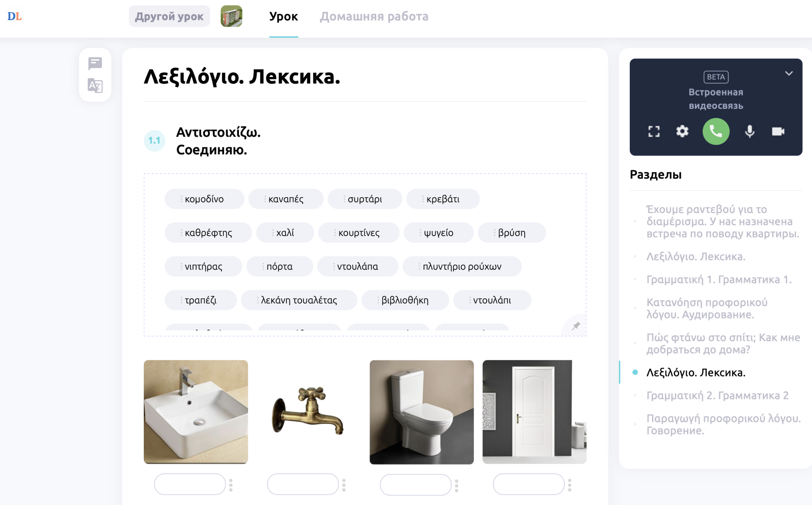The image size is (812, 505).
Task: Toggle the video camera
Action: pyautogui.click(x=778, y=131)
